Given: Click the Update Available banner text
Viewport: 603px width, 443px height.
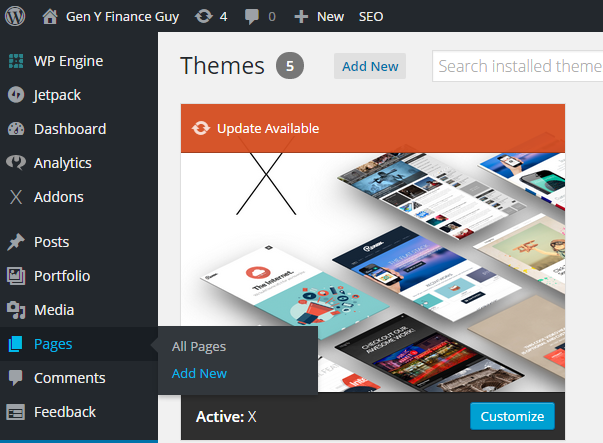Looking at the screenshot, I should (268, 128).
